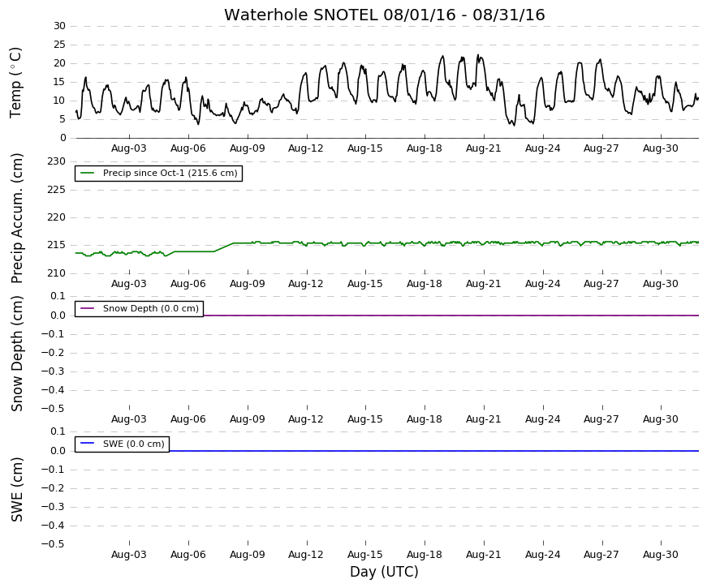Select the Snow Depth (0.0 cm) legend text
This screenshot has width=707, height=588.
click(x=151, y=309)
